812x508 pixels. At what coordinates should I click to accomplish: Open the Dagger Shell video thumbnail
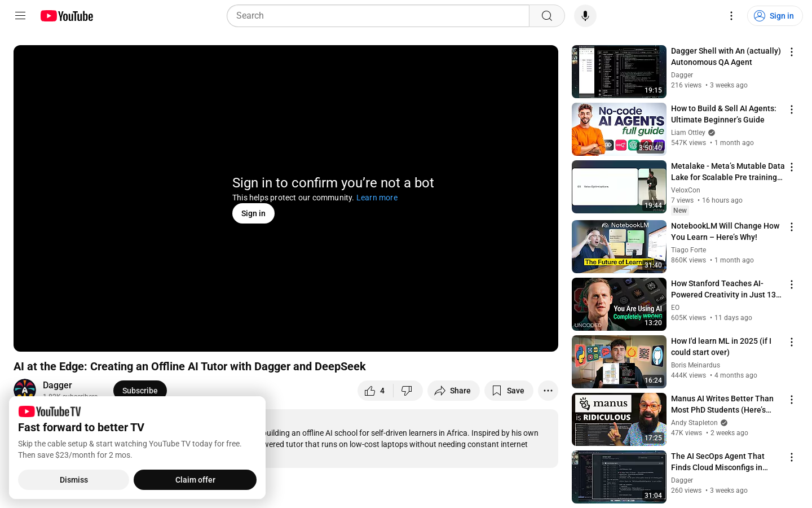point(619,72)
